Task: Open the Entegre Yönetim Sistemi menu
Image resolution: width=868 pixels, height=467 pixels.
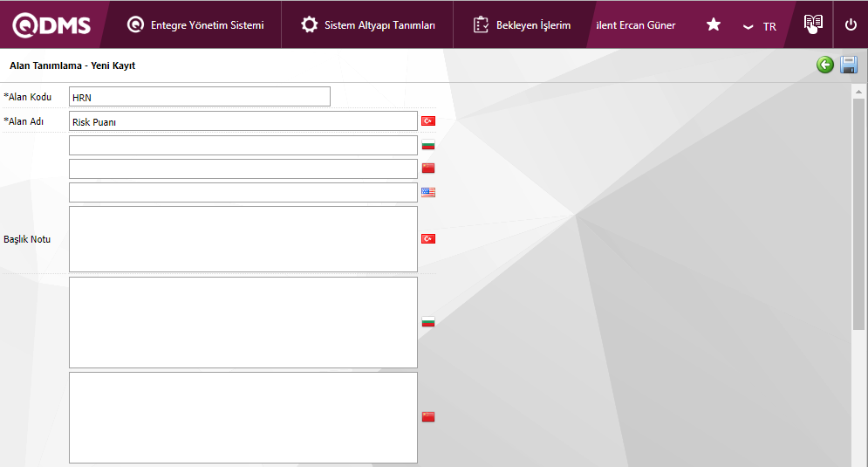Action: pos(195,25)
